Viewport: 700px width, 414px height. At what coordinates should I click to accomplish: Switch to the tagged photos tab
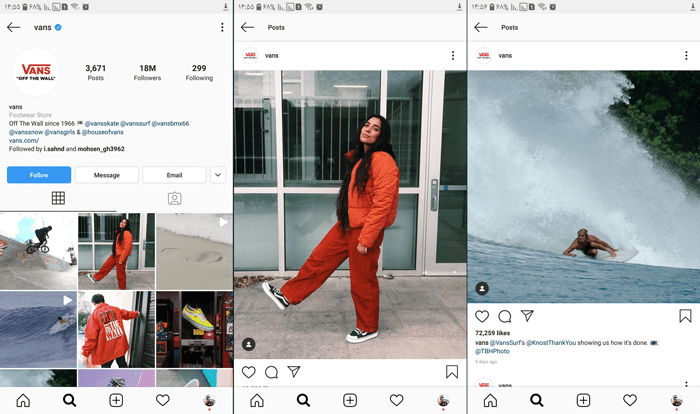[x=175, y=198]
